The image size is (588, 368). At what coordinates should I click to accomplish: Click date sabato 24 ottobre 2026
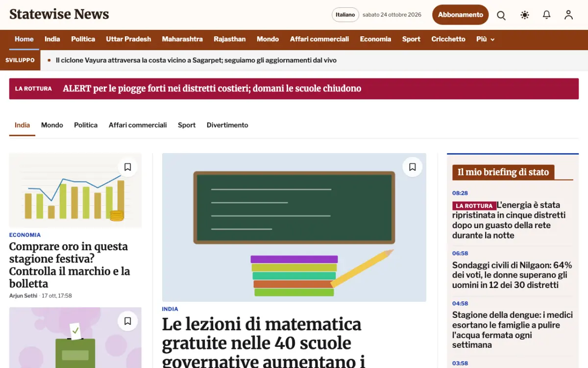tap(392, 15)
